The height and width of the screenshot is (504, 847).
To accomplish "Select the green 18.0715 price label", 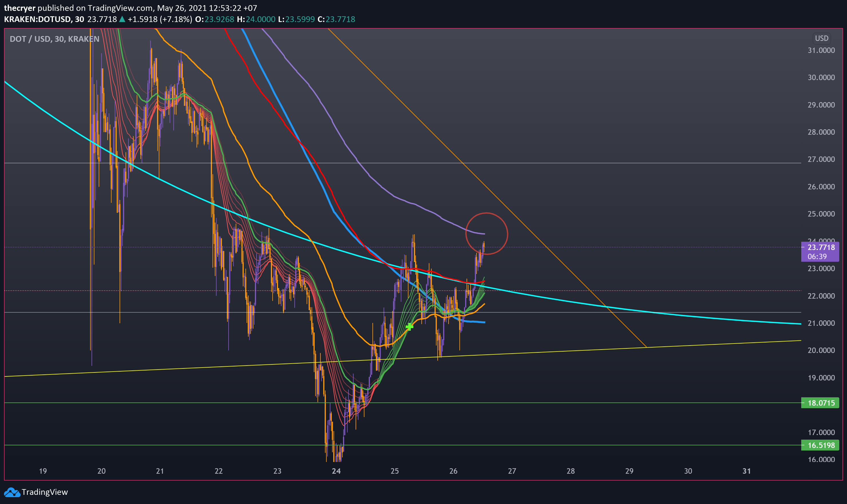I will pyautogui.click(x=820, y=403).
